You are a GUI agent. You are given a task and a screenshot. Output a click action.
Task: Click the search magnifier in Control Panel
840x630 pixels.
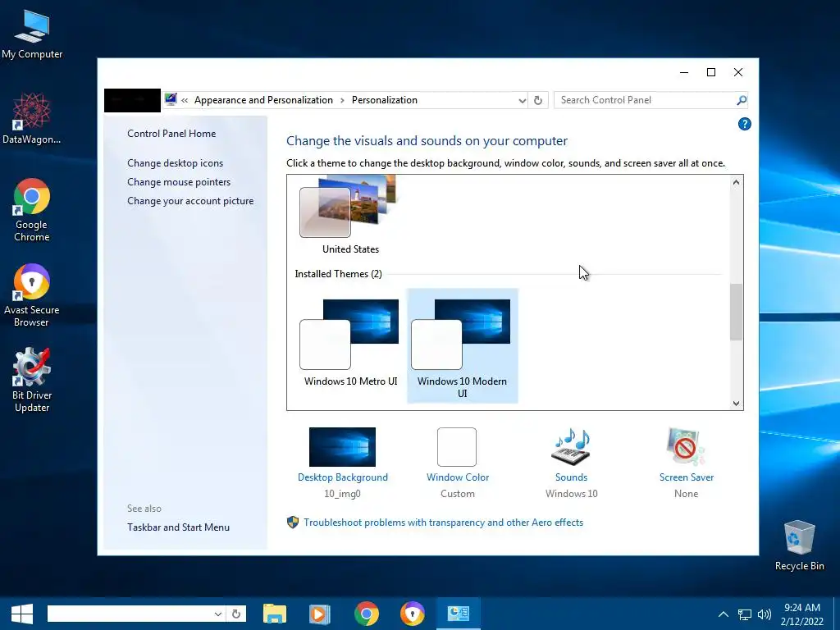pyautogui.click(x=742, y=100)
